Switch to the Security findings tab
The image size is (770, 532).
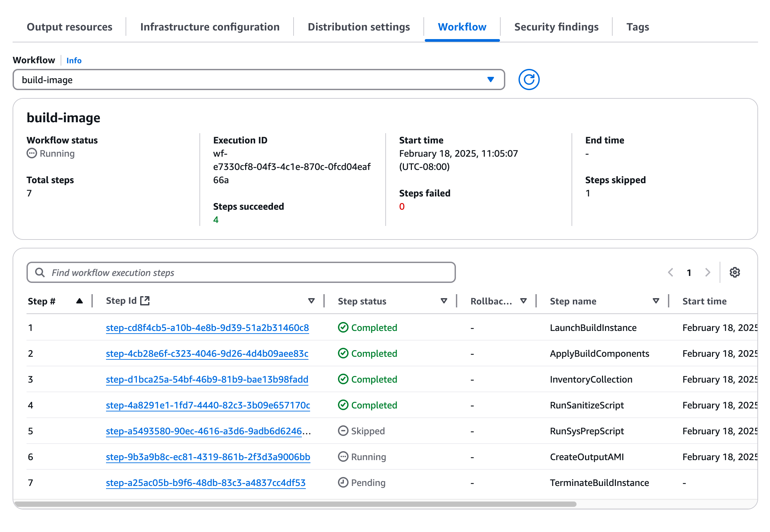coord(556,27)
